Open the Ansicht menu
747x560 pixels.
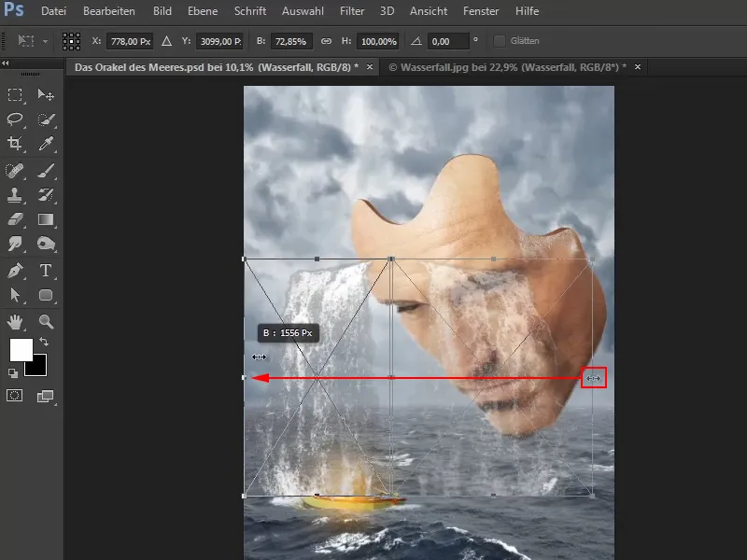[429, 11]
